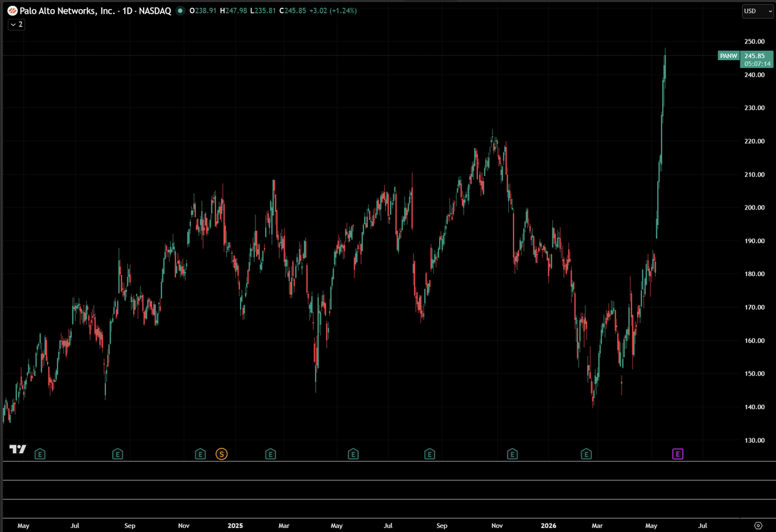The image size is (776, 532).
Task: Click the Palo Alto Networks logo icon
Action: [12, 11]
